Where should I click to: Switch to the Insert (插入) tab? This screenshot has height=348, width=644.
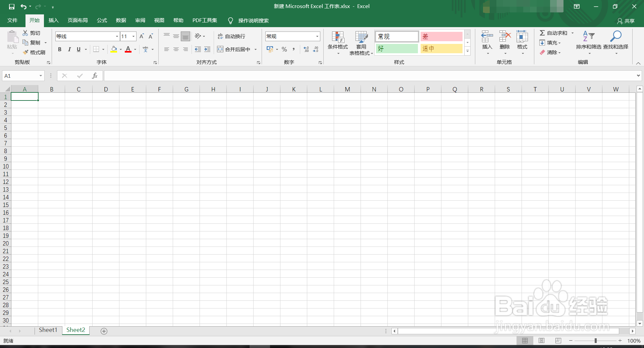click(x=53, y=20)
